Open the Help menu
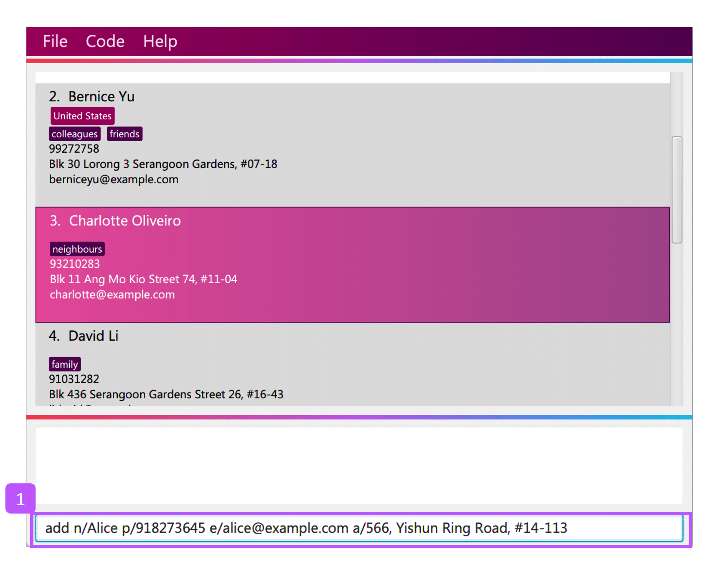This screenshot has width=728, height=574. [x=160, y=41]
